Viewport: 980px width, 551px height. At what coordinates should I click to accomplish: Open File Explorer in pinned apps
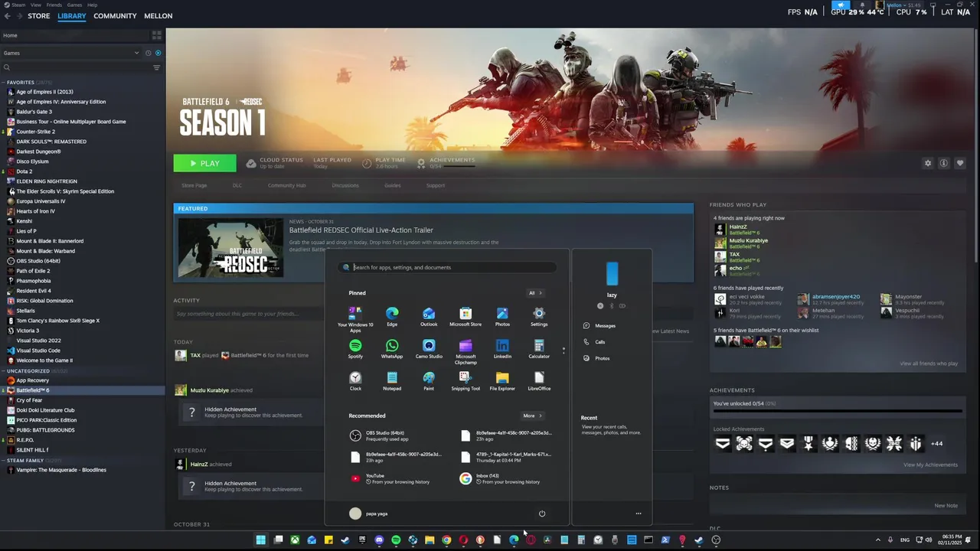pyautogui.click(x=502, y=380)
